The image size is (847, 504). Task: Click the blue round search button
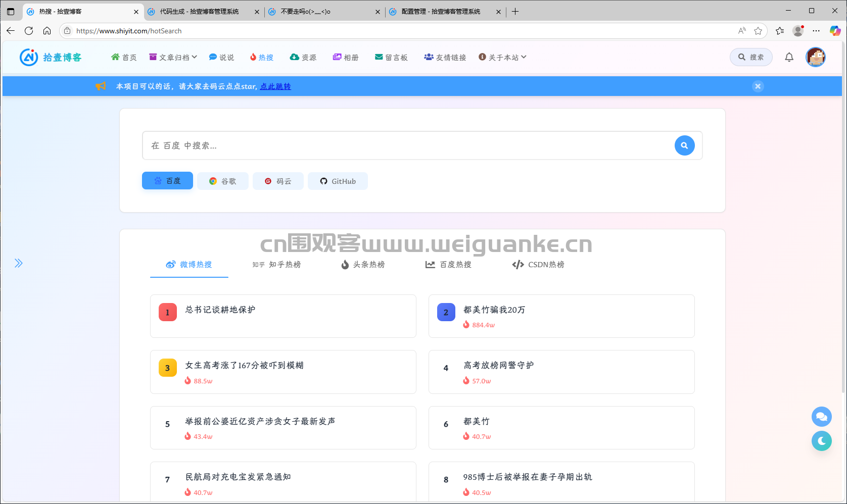click(x=684, y=145)
